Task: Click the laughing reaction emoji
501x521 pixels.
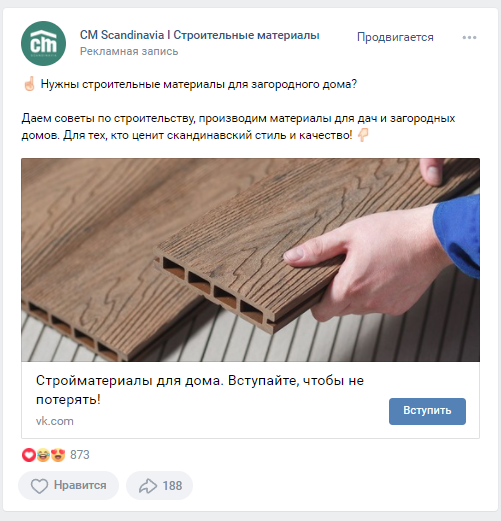Action: click(43, 455)
